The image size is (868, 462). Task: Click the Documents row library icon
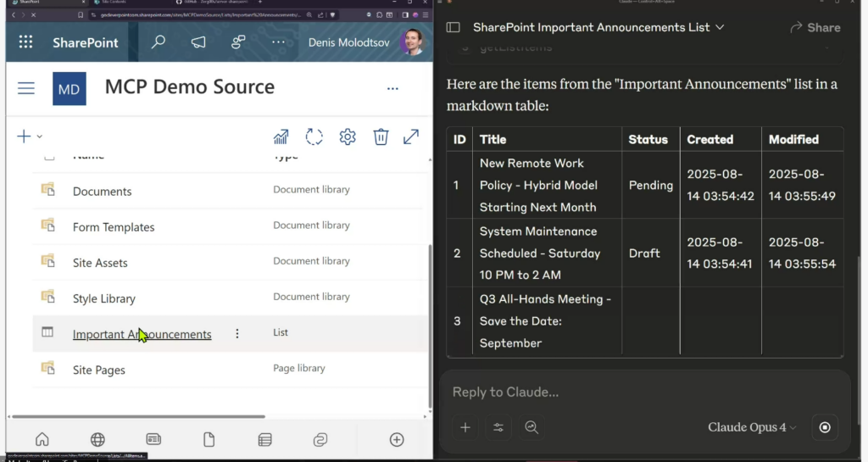pyautogui.click(x=47, y=190)
